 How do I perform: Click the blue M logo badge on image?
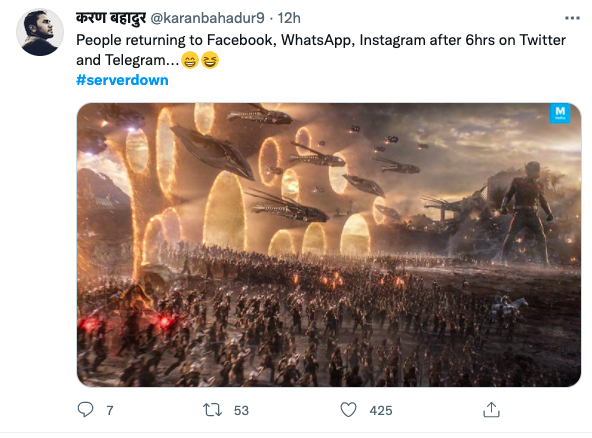(x=560, y=113)
